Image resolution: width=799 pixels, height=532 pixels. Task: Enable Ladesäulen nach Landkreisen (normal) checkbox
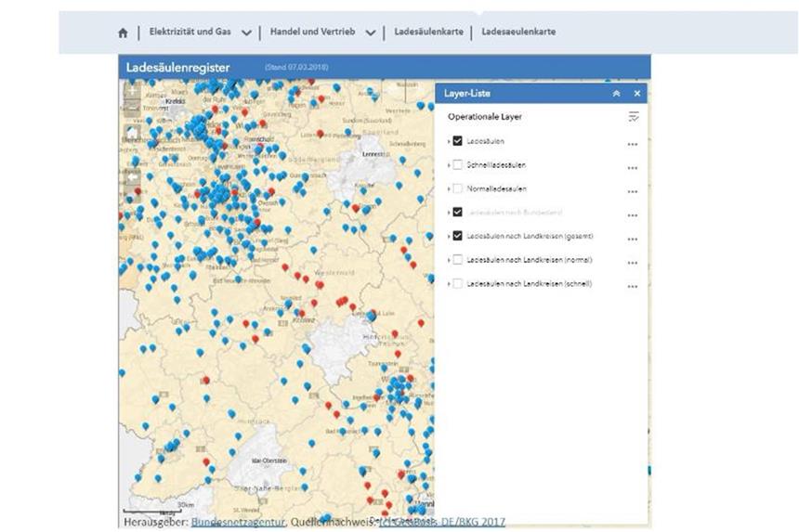[458, 260]
